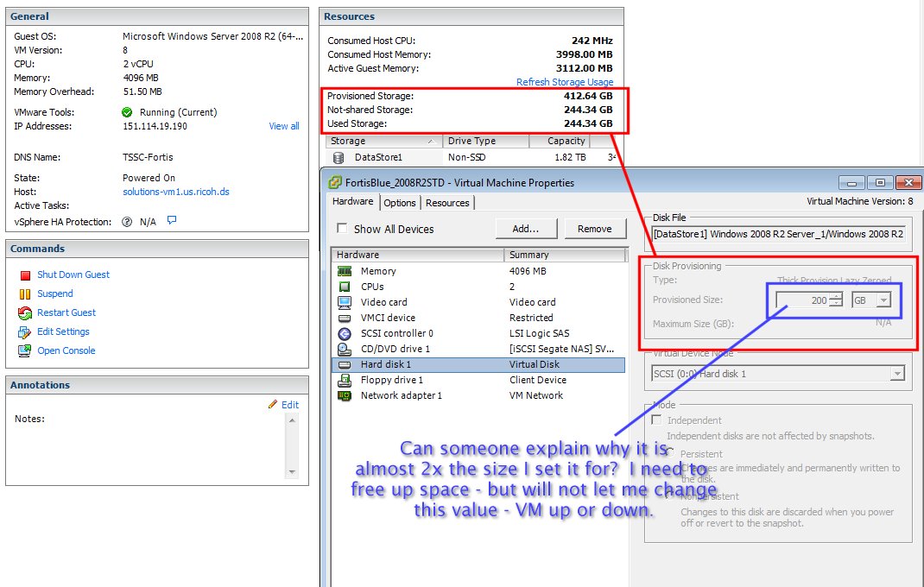The image size is (924, 587).
Task: Click the Remove button
Action: pyautogui.click(x=595, y=229)
